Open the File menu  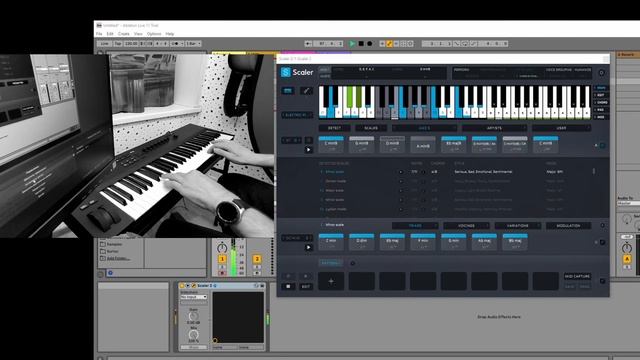click(x=99, y=34)
